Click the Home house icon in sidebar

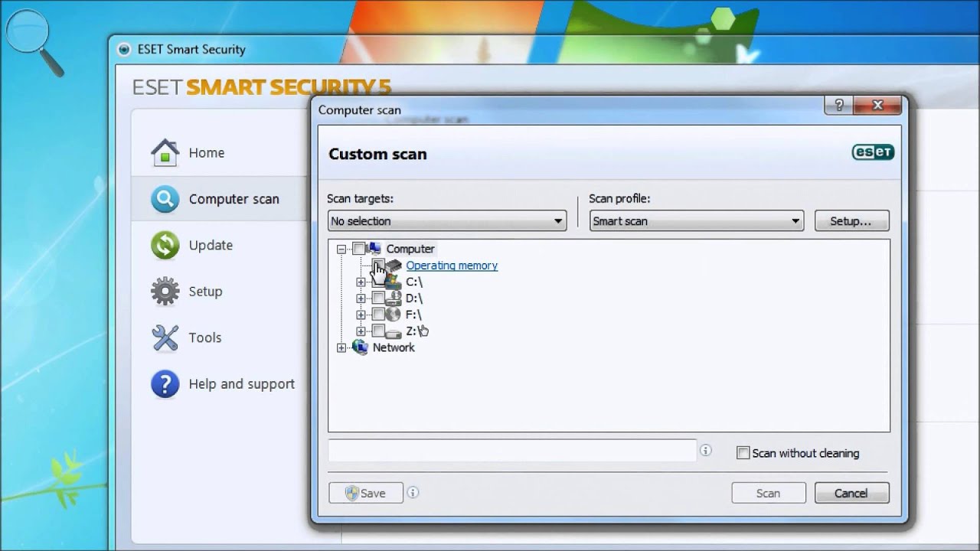click(x=165, y=152)
